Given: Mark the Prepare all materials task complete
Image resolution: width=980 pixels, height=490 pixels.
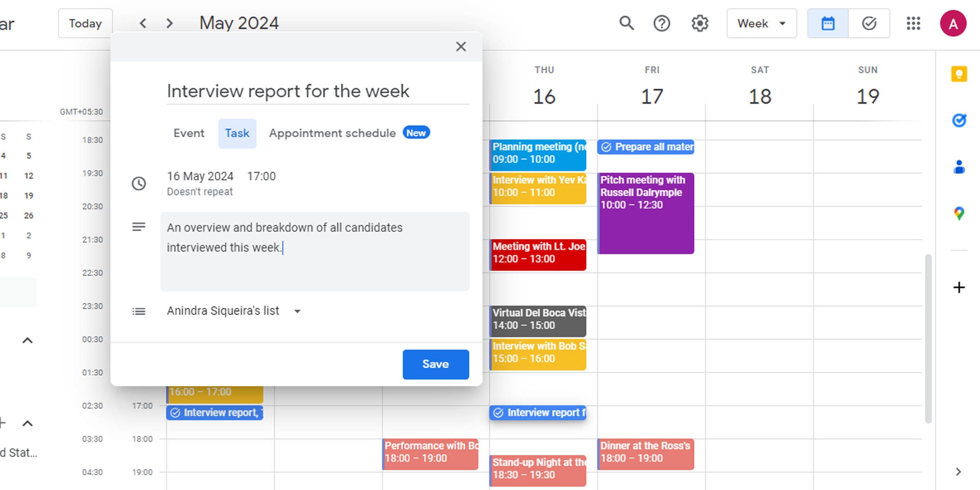Looking at the screenshot, I should click(x=606, y=147).
